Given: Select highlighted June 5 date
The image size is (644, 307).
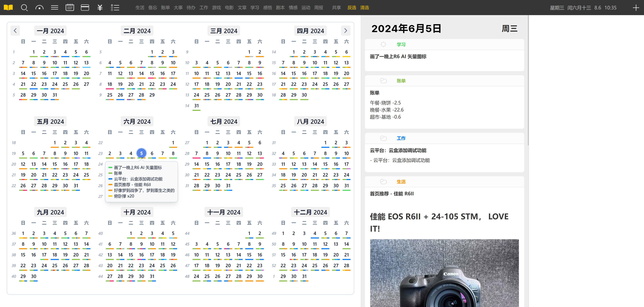Looking at the screenshot, I should 141,153.
